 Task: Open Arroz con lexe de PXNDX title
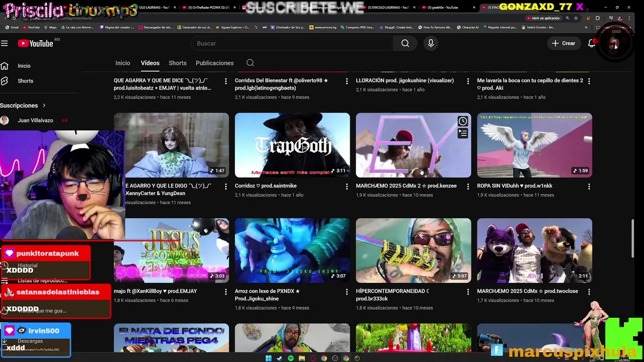point(267,295)
